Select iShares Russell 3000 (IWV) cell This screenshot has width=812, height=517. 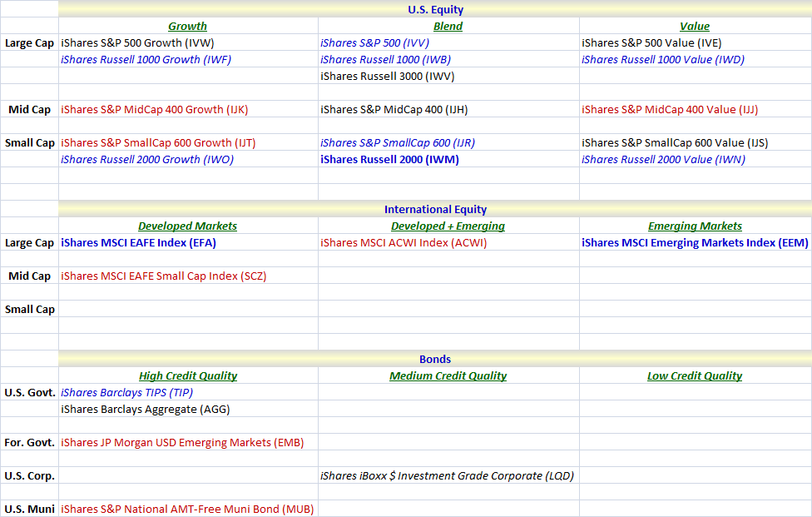click(x=448, y=76)
